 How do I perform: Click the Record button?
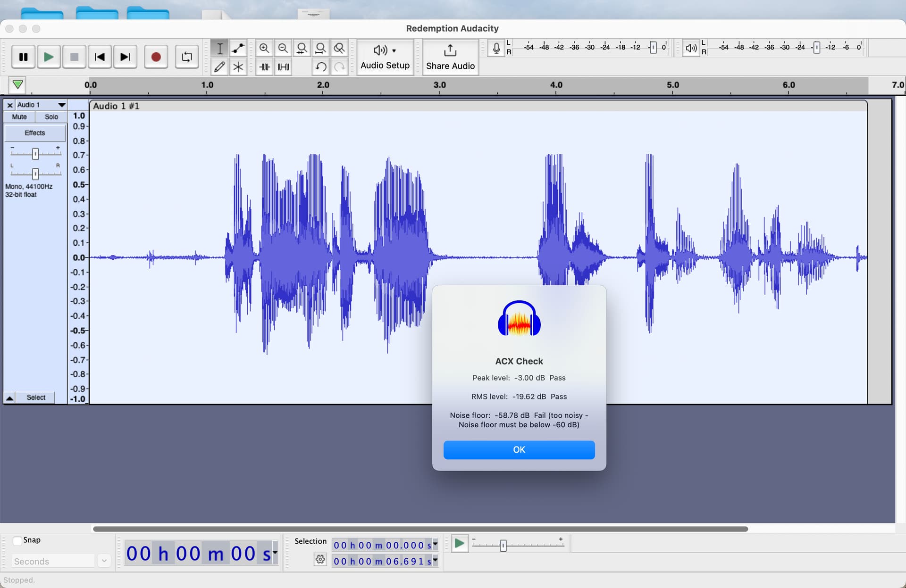click(156, 57)
